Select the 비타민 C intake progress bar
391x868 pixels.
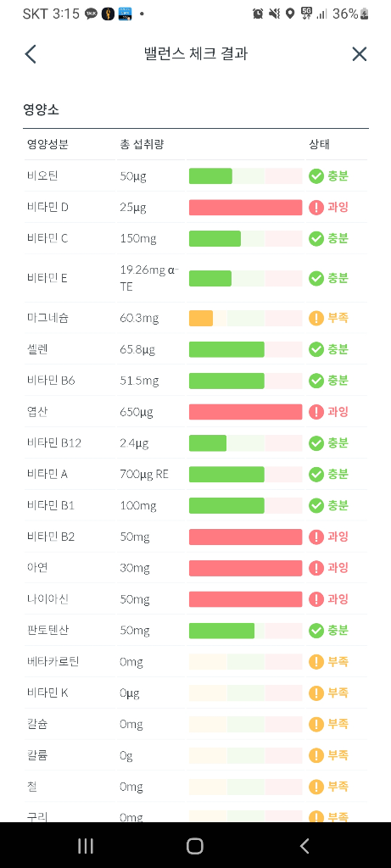point(246,238)
